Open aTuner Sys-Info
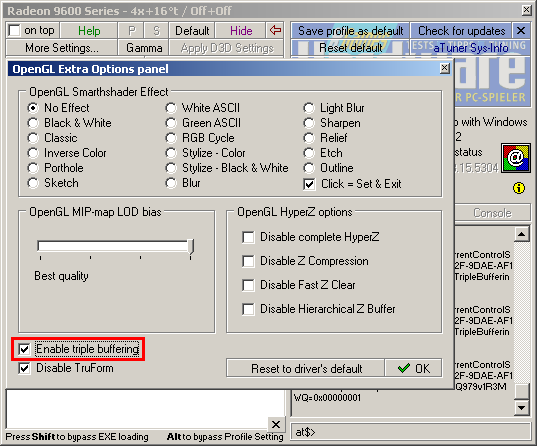The width and height of the screenshot is (537, 446). point(470,48)
